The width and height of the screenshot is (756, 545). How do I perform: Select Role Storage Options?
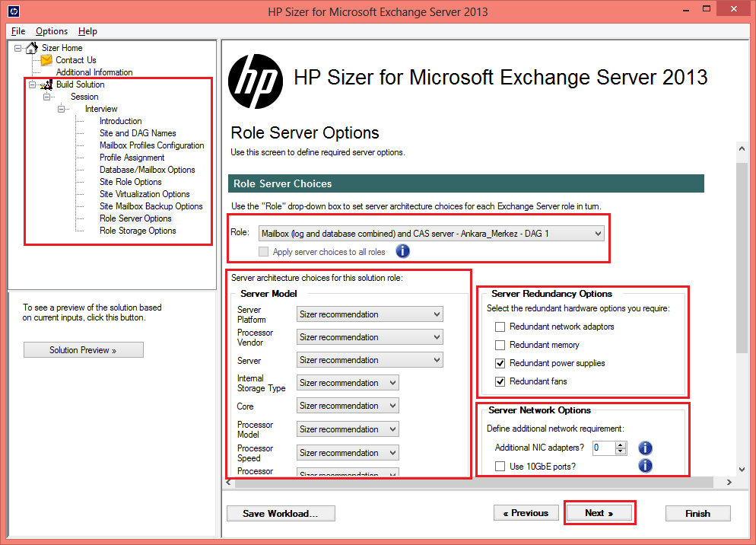click(x=138, y=231)
